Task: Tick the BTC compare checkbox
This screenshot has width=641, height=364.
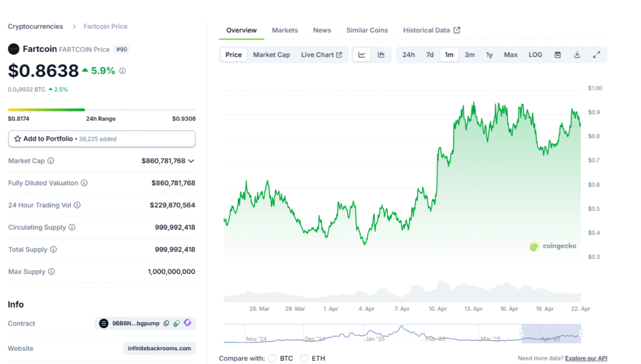Action: tap(272, 358)
